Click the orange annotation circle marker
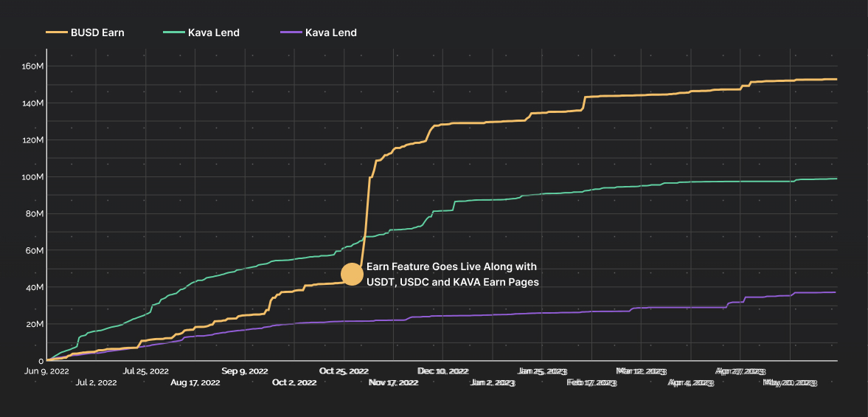 353,274
